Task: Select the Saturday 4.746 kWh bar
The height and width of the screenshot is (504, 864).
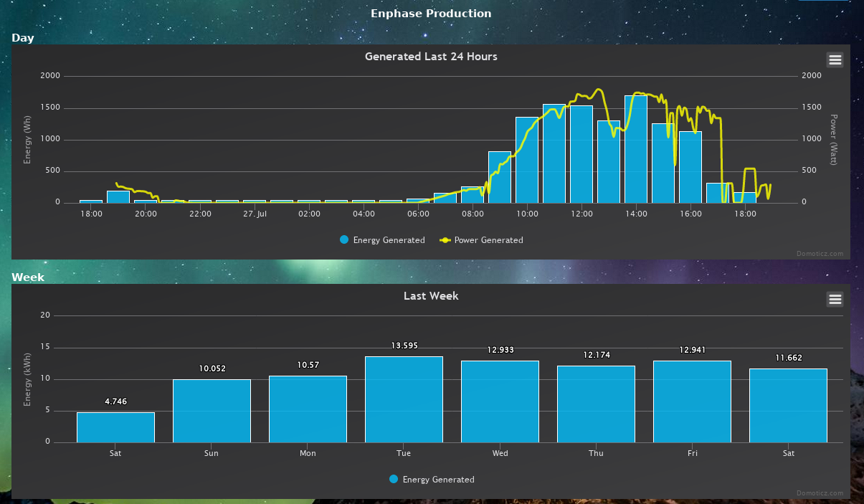Action: pos(115,427)
